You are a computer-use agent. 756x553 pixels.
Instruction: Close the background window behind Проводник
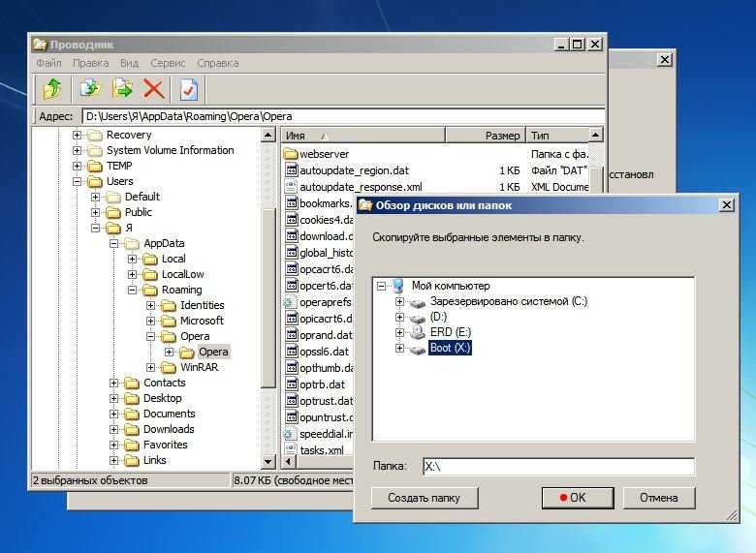664,60
